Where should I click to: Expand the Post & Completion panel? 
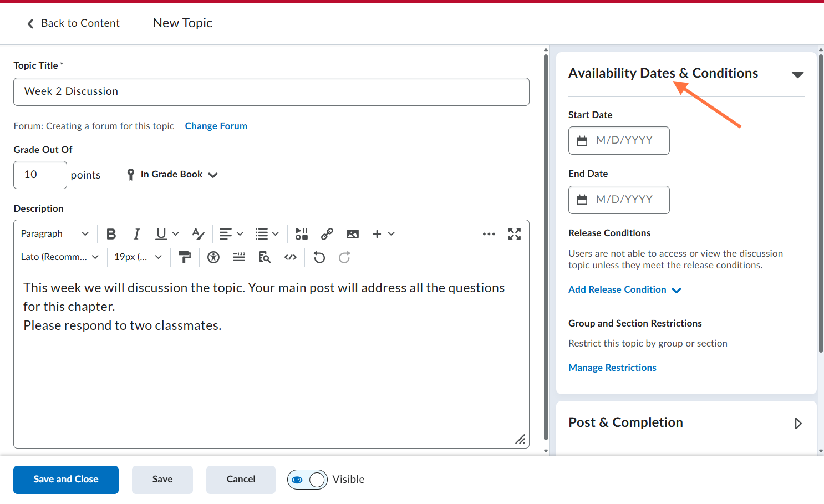tap(798, 424)
